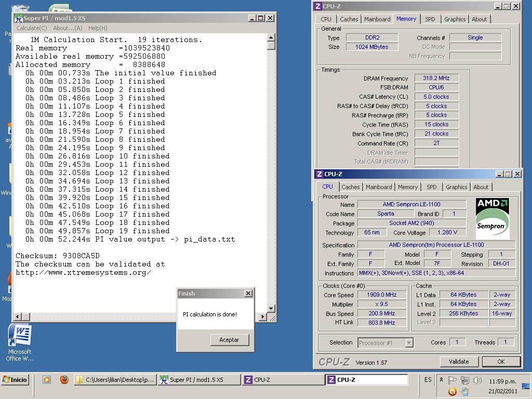Click the AMD Sempron LE-1100 name field
532x399 pixels.
(x=411, y=204)
